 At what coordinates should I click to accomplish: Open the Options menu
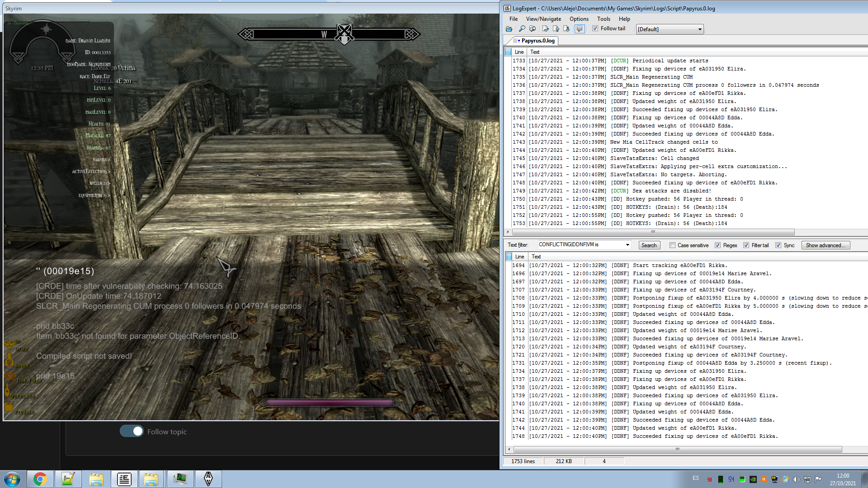click(579, 19)
